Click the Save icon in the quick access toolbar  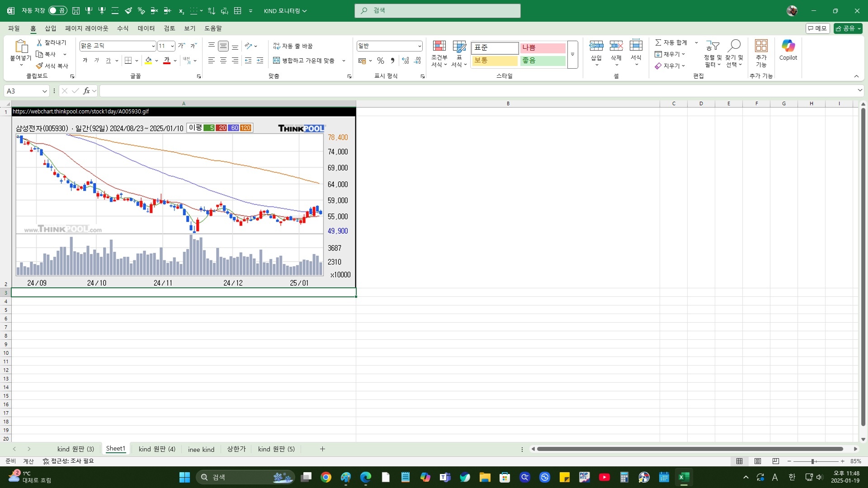tap(76, 10)
